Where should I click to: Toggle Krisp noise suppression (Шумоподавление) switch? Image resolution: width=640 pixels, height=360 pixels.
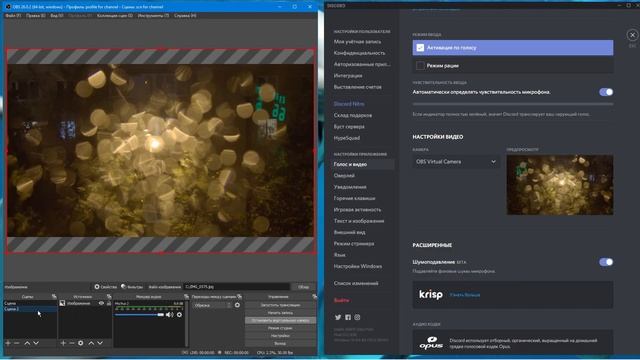606,262
